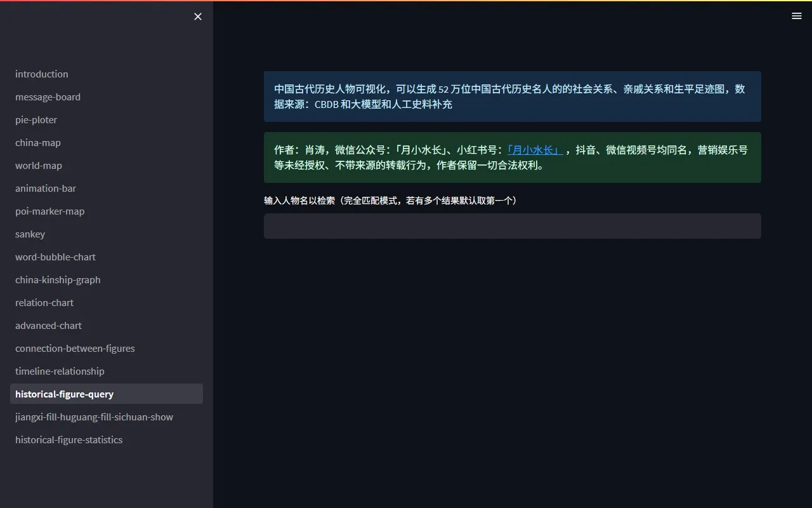Open jiangxi-fill-huguang-fill-sichuan-show
The height and width of the screenshot is (508, 812).
(x=94, y=417)
